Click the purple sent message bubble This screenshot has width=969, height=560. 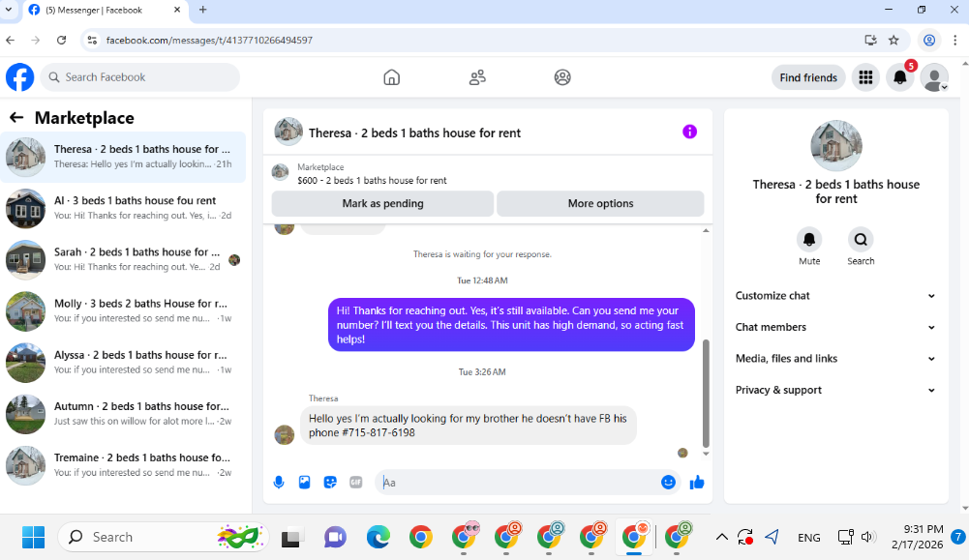tap(511, 325)
